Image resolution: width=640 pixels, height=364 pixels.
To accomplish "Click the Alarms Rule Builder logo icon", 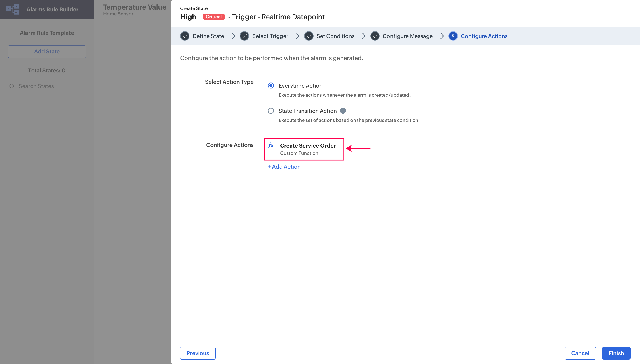I will (13, 9).
